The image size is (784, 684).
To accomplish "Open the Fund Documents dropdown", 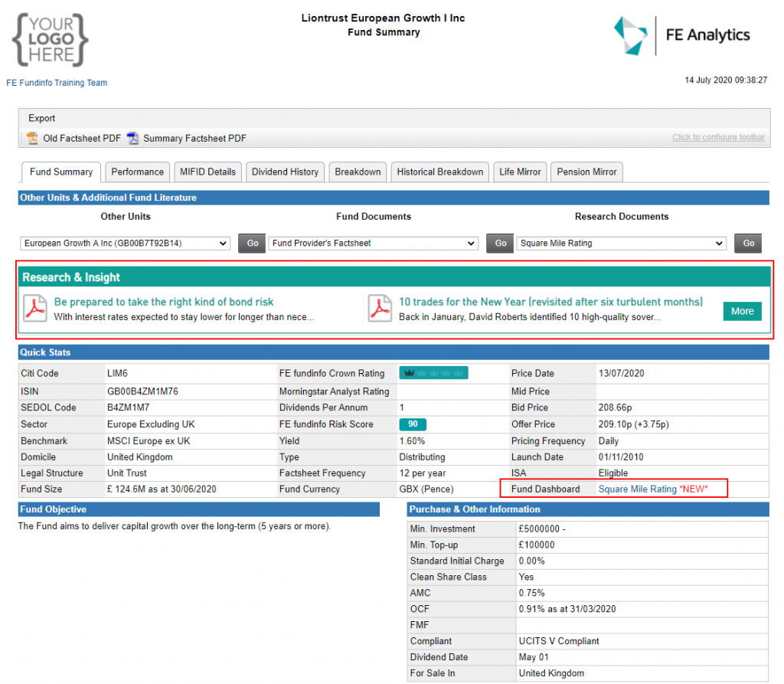I will tap(373, 243).
